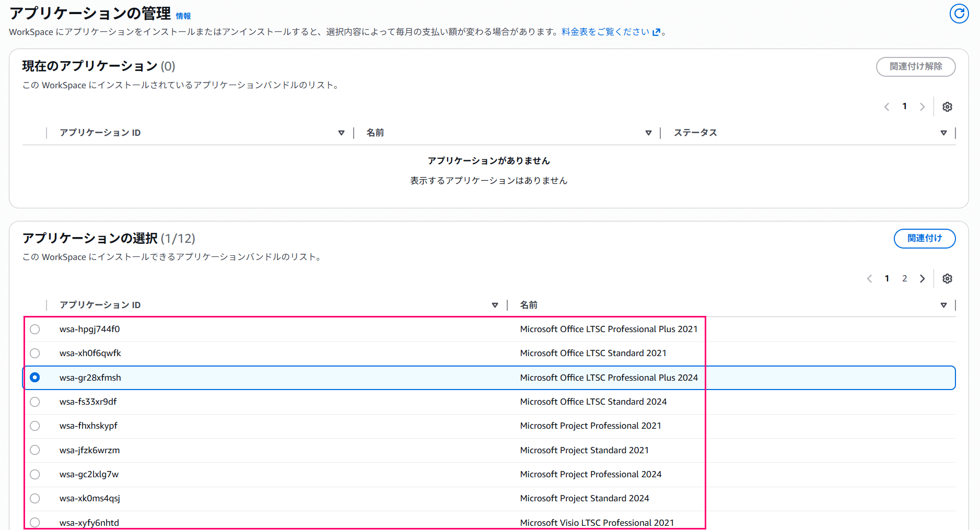Select the wsa-hpgj744f0 radio button
This screenshot has width=980, height=530.
click(34, 329)
